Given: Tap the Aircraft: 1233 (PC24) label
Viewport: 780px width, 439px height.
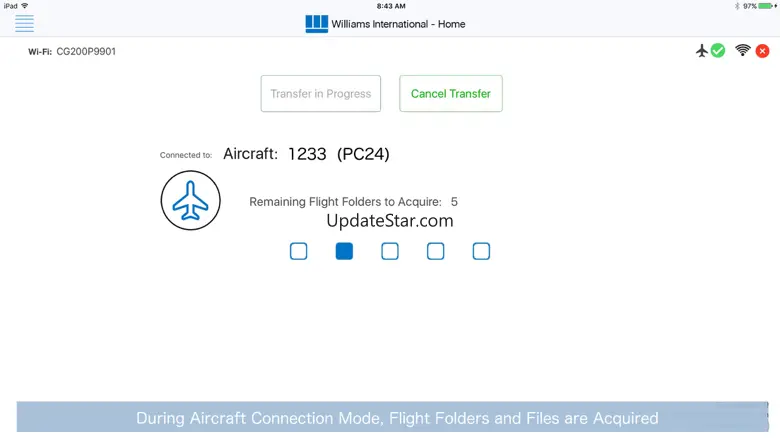Looking at the screenshot, I should [306, 154].
